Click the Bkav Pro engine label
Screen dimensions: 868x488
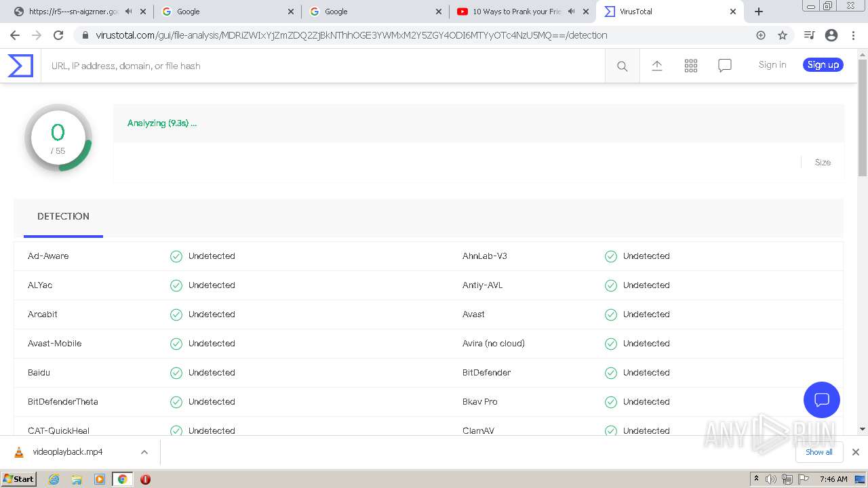click(x=480, y=402)
